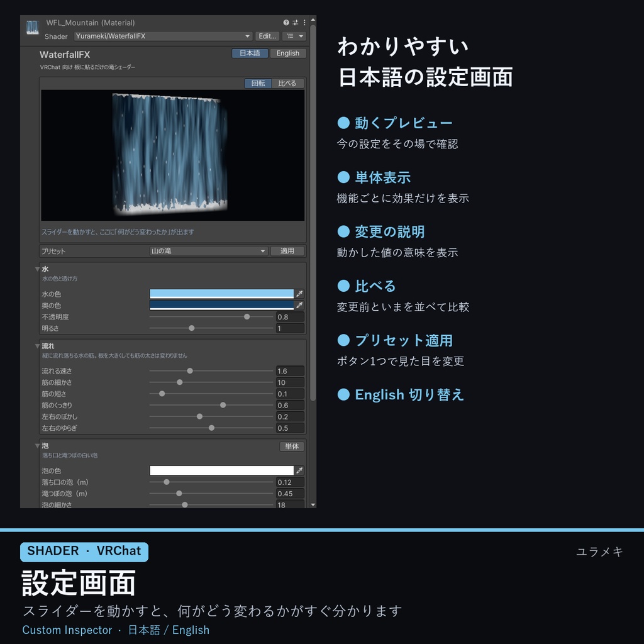Click the 筋のくっきり slider handle
The height and width of the screenshot is (644, 644).
click(x=223, y=405)
